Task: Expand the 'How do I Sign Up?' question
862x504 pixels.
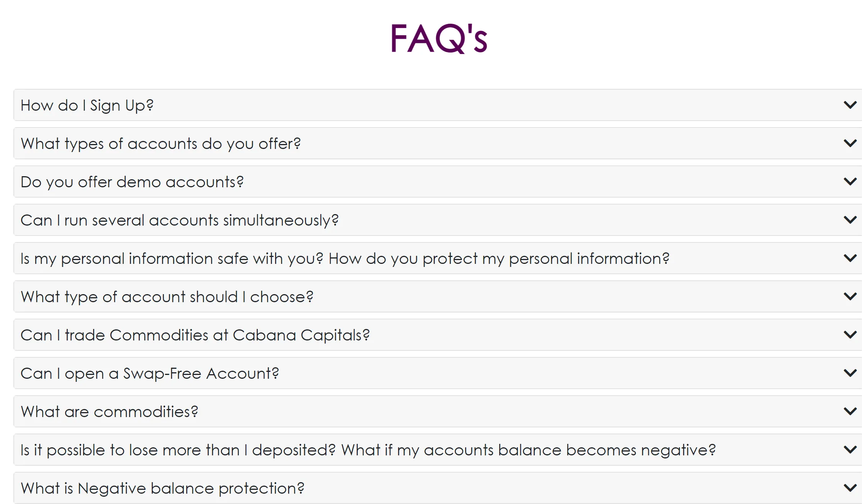Action: (x=438, y=105)
